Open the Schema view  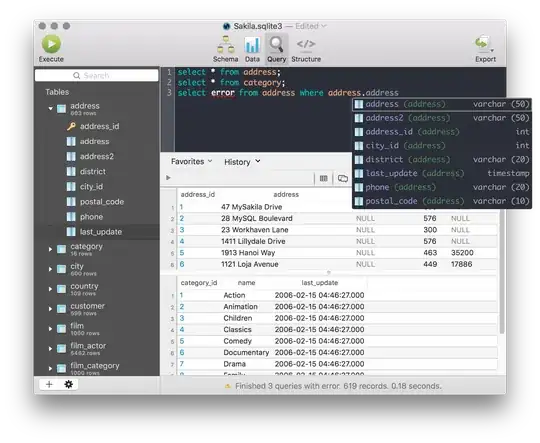(x=226, y=49)
